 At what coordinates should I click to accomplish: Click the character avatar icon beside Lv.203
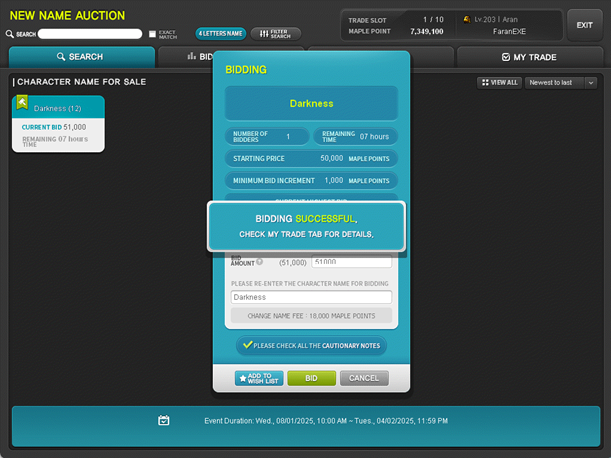point(467,19)
